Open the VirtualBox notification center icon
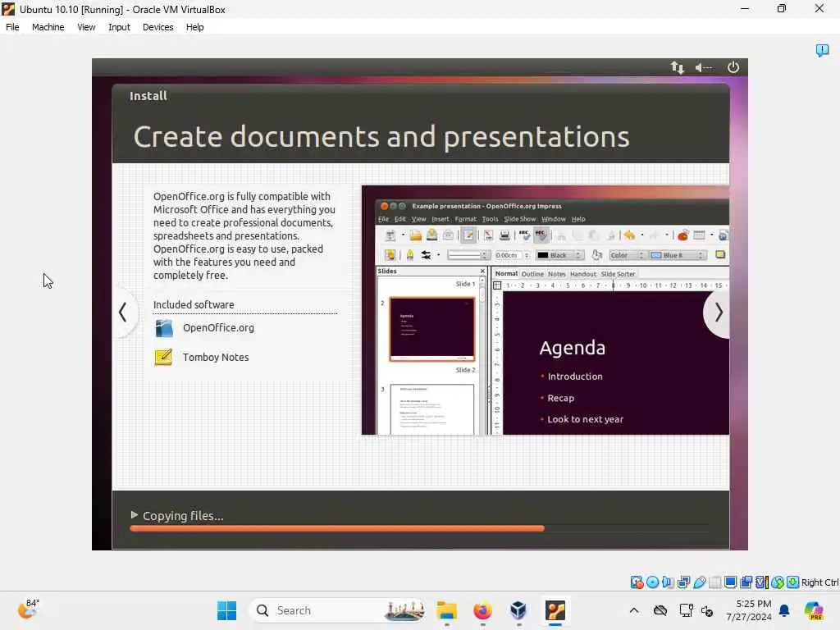840x630 pixels. tap(822, 50)
